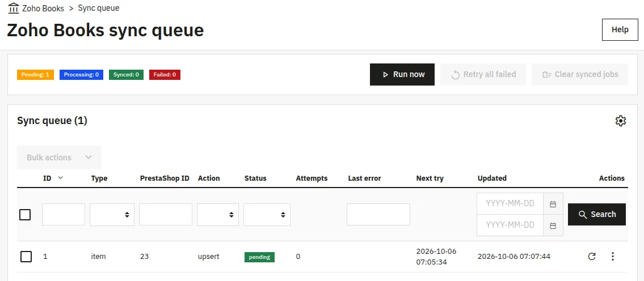Sort by the ID column header
Viewport: 644px width, 281px height.
[x=47, y=178]
